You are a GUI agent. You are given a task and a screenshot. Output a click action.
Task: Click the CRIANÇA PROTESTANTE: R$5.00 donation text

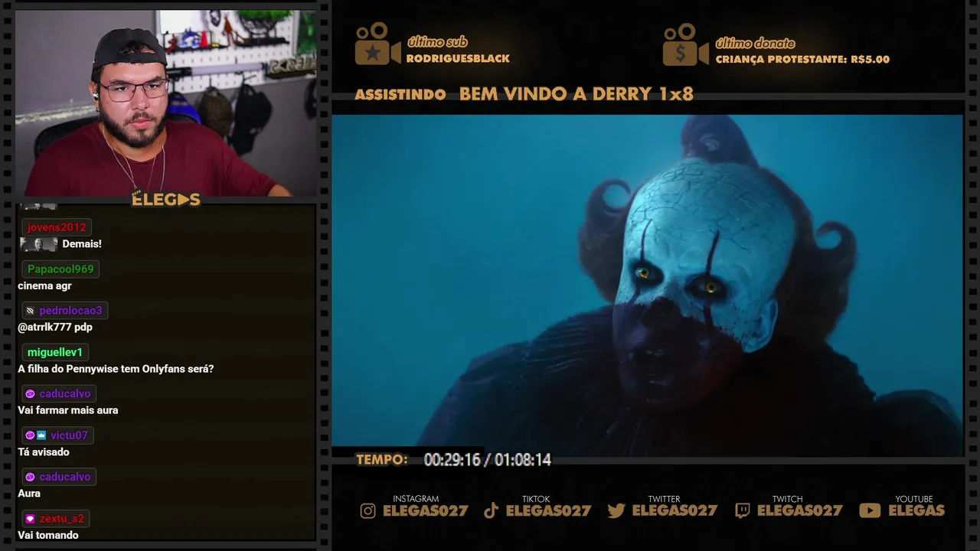pos(802,59)
